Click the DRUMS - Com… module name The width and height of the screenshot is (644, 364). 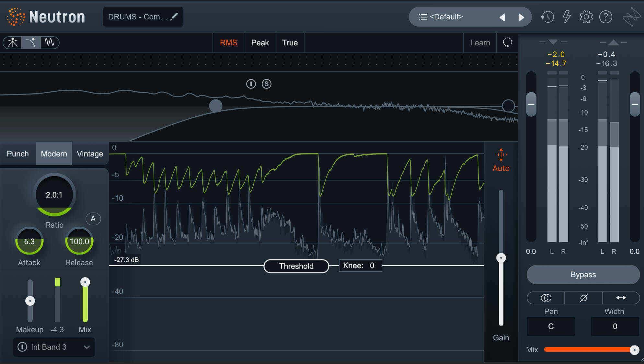(138, 17)
